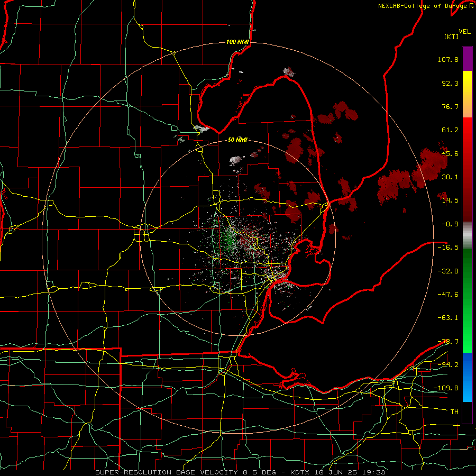Click the 30.1 velocity scale value
Viewport: 476px width, 476px height.
[450, 177]
